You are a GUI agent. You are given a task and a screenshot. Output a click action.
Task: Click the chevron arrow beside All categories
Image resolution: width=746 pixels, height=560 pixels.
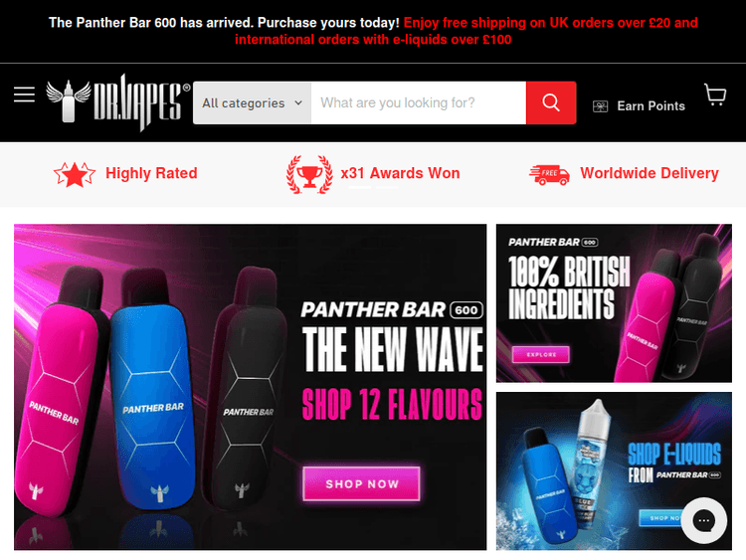pos(298,102)
